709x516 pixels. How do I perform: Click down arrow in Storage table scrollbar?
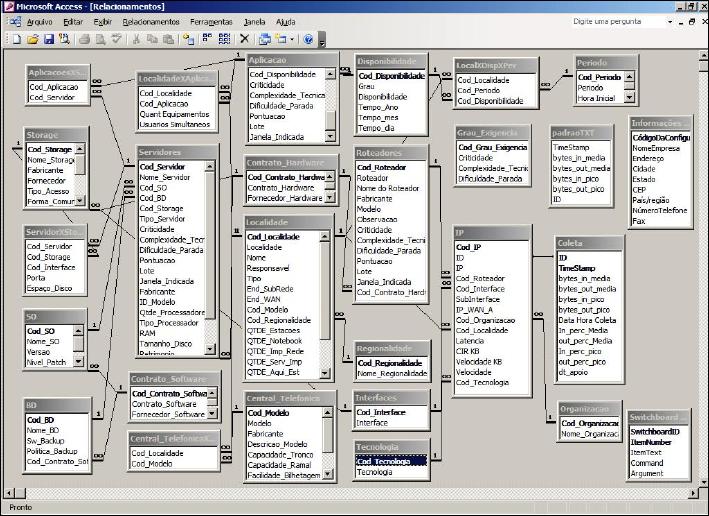coord(80,200)
